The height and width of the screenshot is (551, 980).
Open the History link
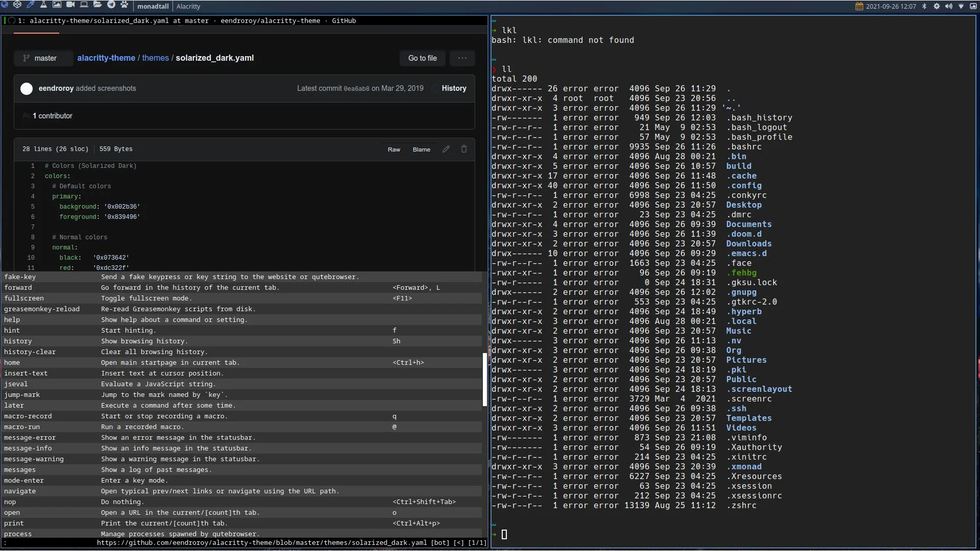click(454, 88)
